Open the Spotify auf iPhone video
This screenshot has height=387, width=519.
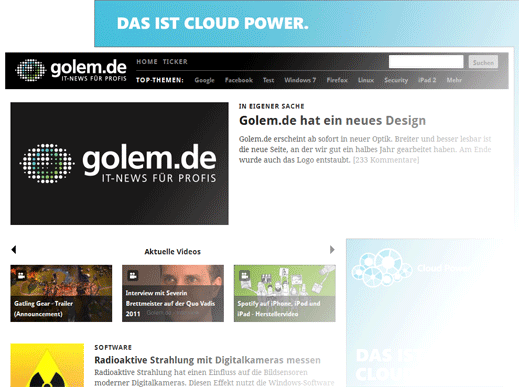285,293
